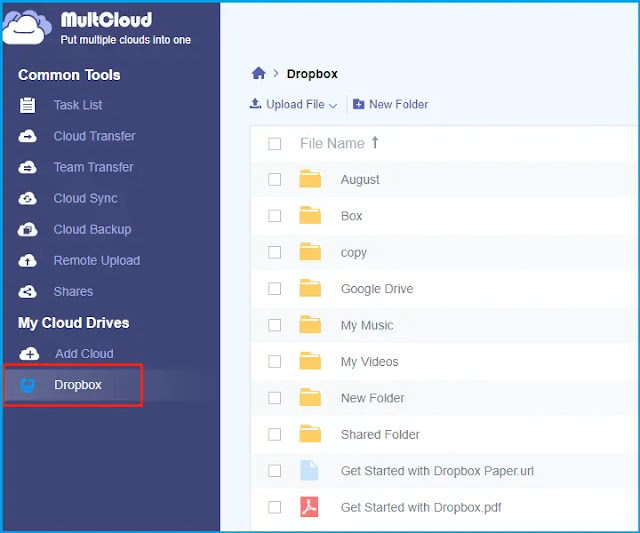Viewport: 640px width, 533px height.
Task: Open Shares in sidebar
Action: coord(73,291)
